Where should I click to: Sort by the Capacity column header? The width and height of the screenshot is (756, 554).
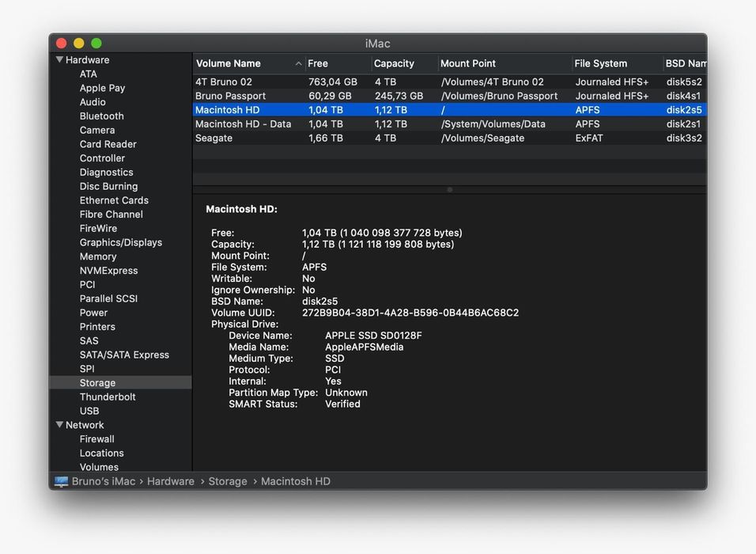(405, 63)
